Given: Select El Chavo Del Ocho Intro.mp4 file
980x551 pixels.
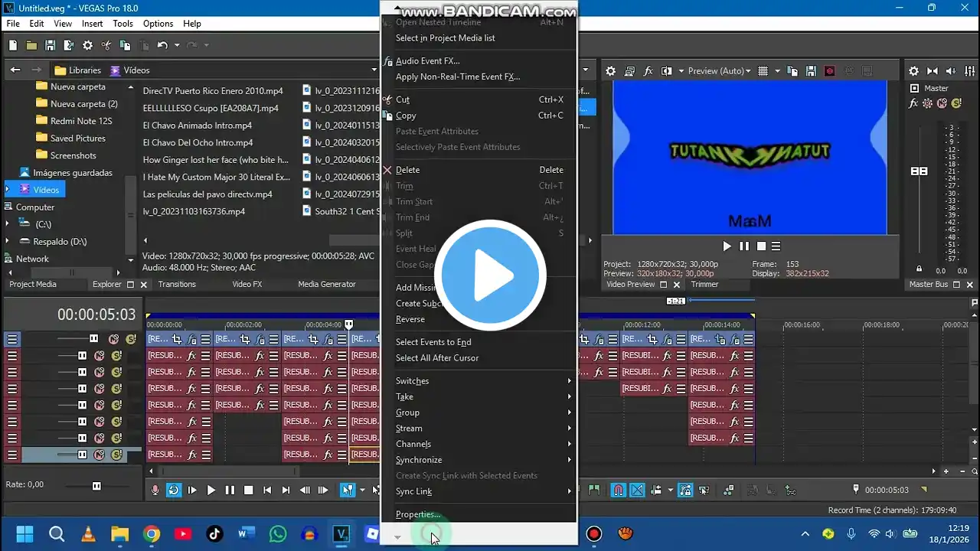Looking at the screenshot, I should click(x=198, y=142).
